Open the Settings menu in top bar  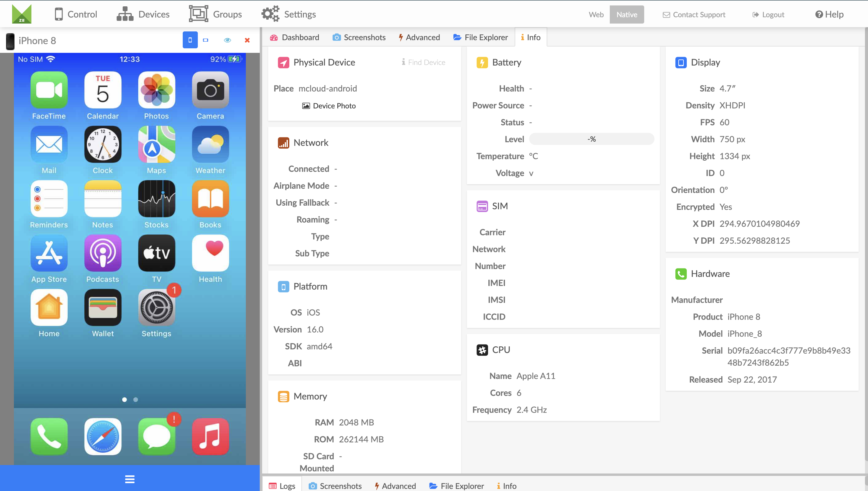point(289,14)
